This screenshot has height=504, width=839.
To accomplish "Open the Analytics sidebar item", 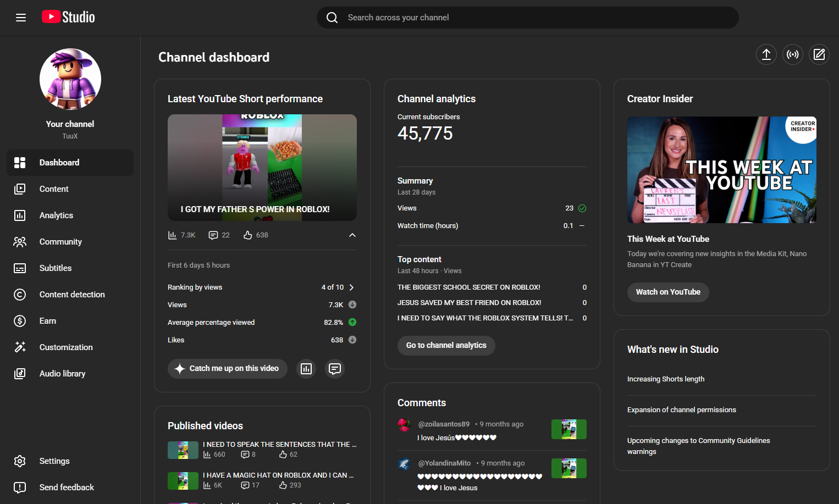I will pos(56,215).
